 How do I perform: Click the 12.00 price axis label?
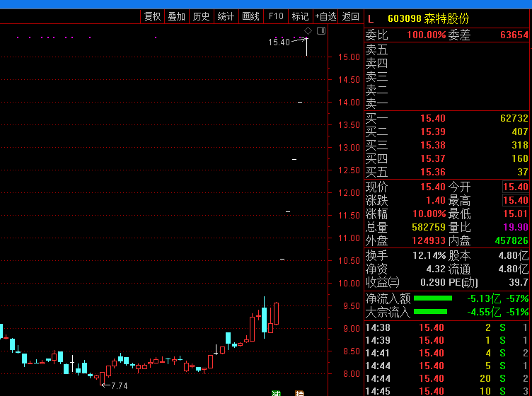point(349,192)
